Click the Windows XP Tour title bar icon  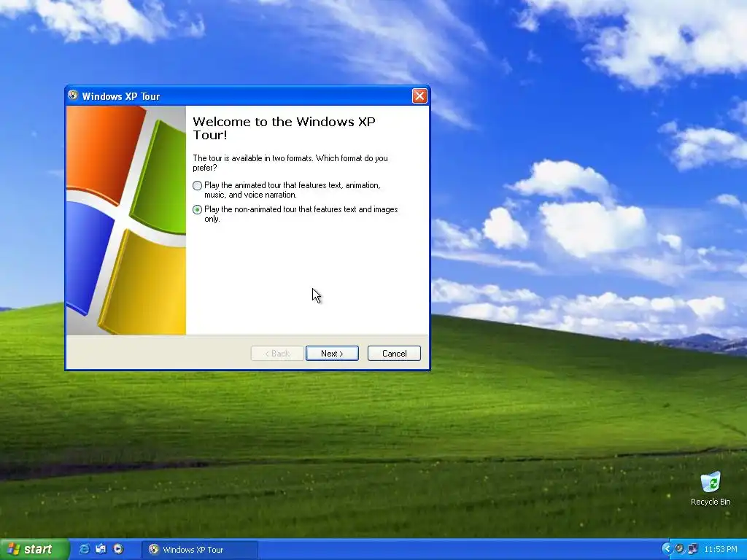tap(73, 96)
